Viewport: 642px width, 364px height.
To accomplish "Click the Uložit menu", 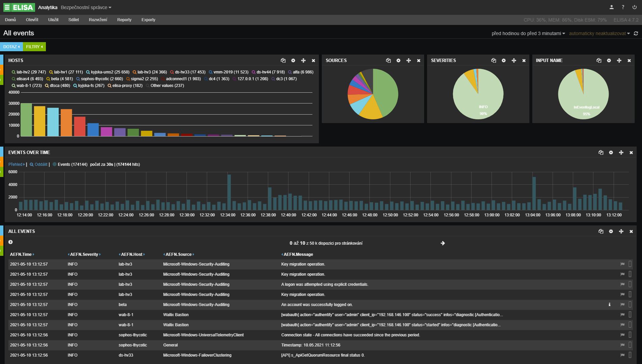I will (53, 20).
